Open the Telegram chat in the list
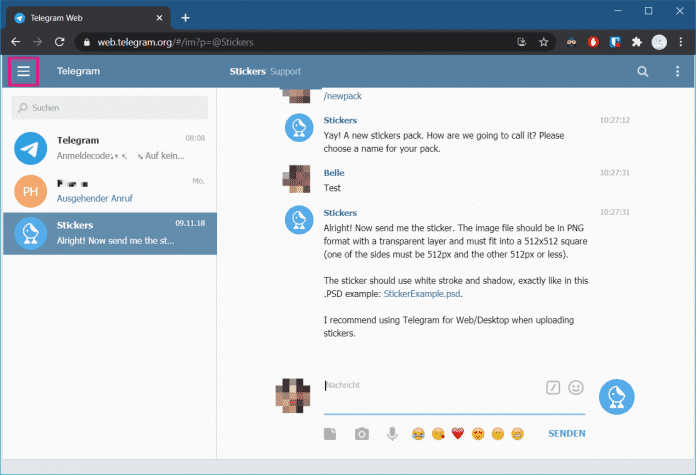Viewport: 696px width, 475px height. pos(109,148)
